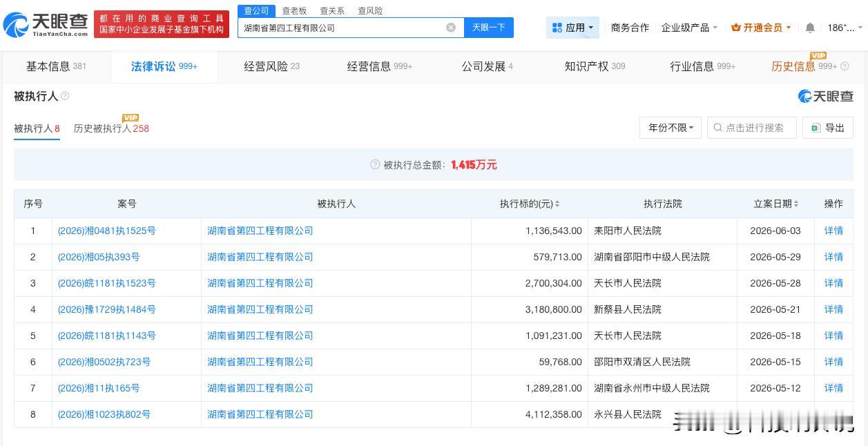
Task: Select amount 3,180,800.00 cell
Action: coord(530,309)
